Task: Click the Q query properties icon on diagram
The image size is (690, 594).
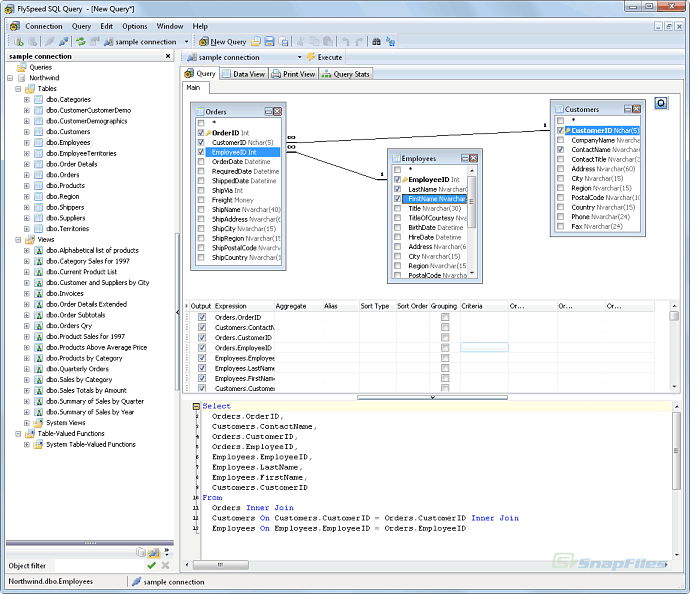Action: tap(661, 103)
